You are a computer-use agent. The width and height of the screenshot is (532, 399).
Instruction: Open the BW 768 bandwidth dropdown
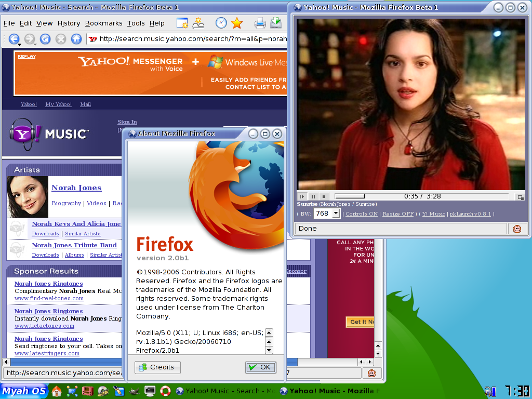[x=327, y=214]
